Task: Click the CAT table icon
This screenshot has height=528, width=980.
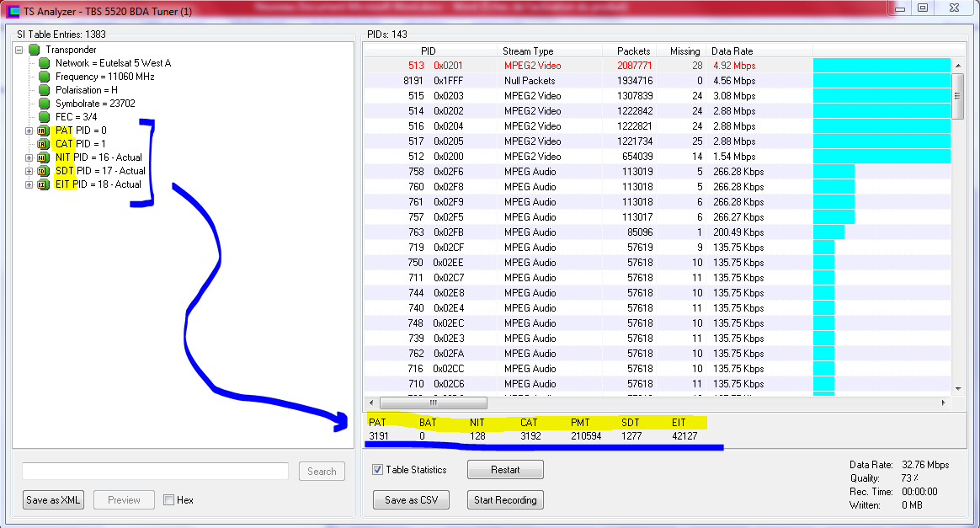Action: click(x=42, y=144)
